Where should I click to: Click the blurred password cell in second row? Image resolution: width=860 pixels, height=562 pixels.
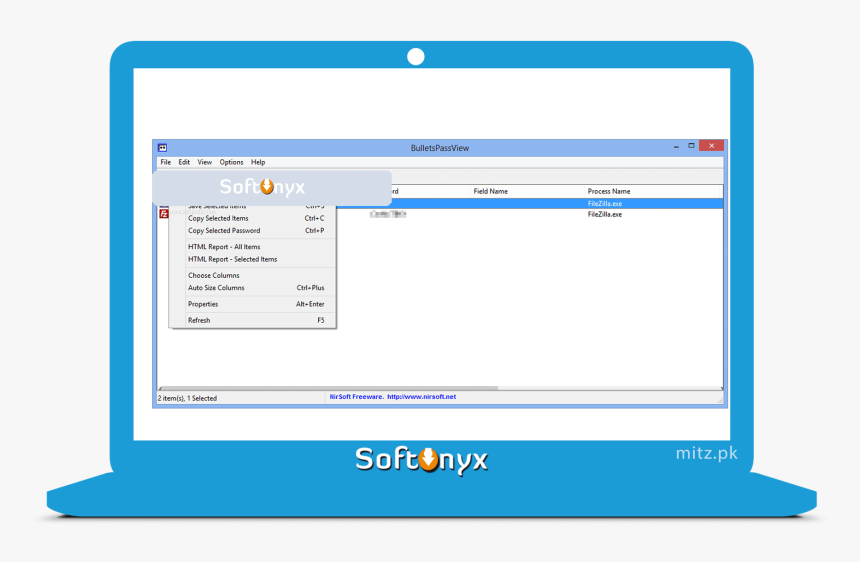(388, 214)
